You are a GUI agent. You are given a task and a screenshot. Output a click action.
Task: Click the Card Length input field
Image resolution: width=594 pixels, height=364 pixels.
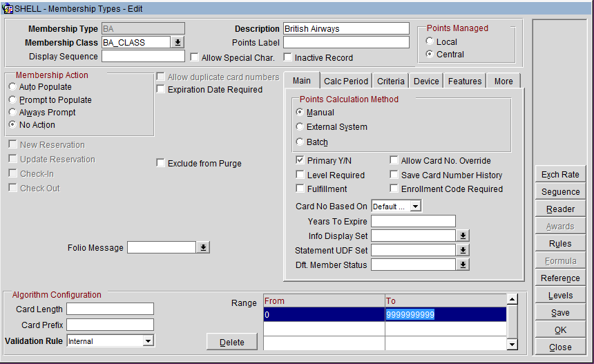tap(110, 309)
